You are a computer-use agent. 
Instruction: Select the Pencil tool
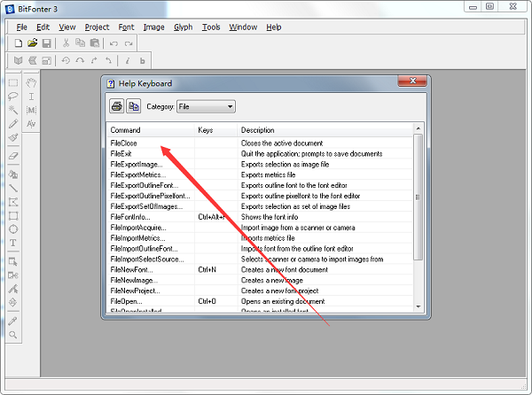pyautogui.click(x=13, y=124)
